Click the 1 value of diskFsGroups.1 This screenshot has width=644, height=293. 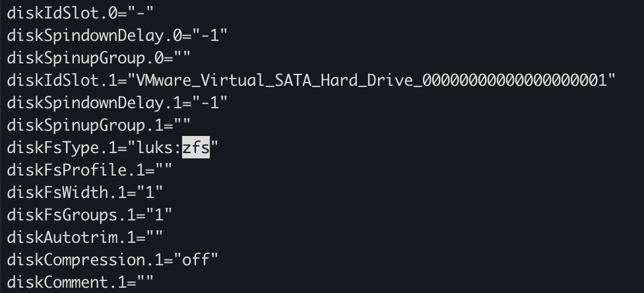coord(159,214)
